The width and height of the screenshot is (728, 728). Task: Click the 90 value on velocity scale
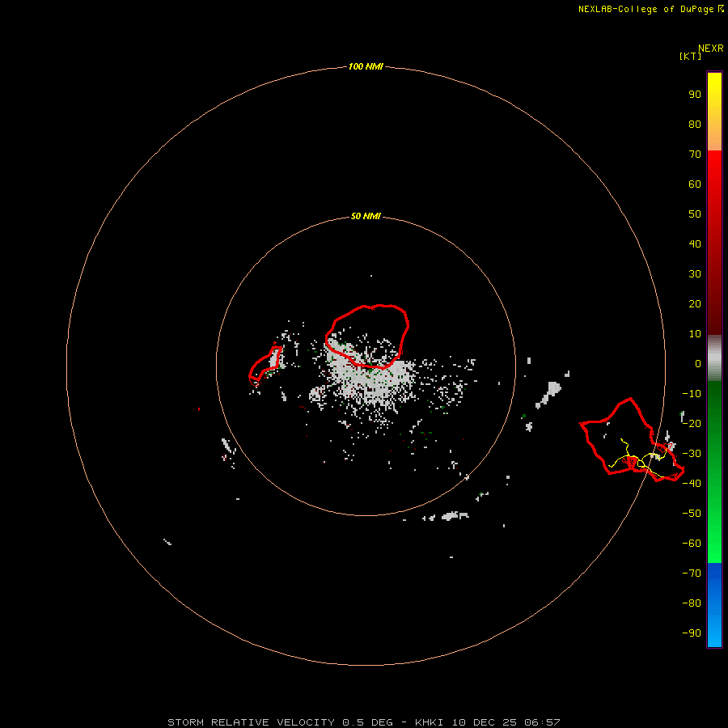695,95
